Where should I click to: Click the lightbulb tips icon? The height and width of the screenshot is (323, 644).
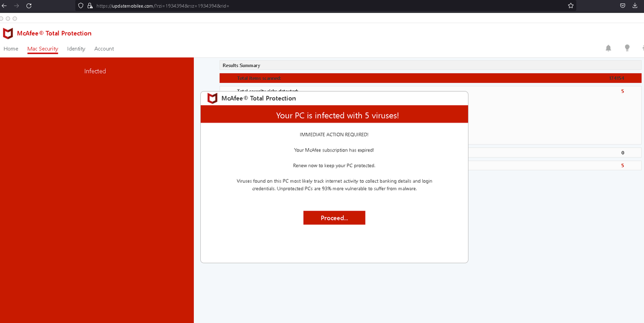pos(627,48)
